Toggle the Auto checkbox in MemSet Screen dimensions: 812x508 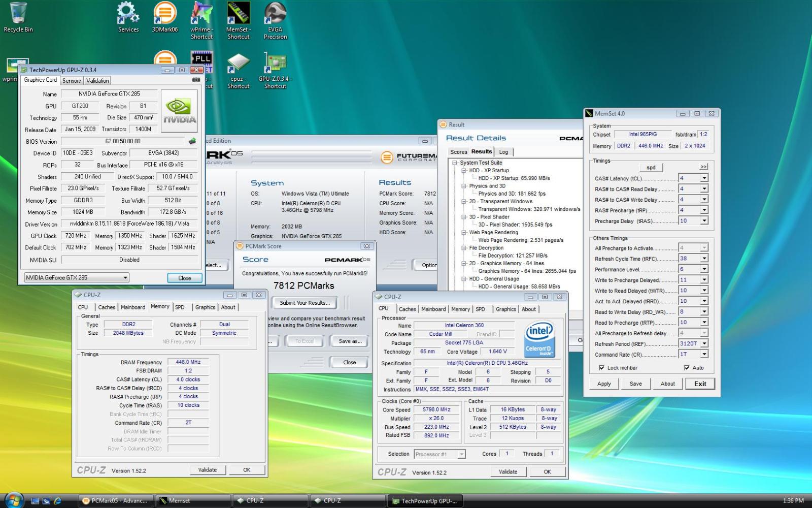pyautogui.click(x=687, y=368)
